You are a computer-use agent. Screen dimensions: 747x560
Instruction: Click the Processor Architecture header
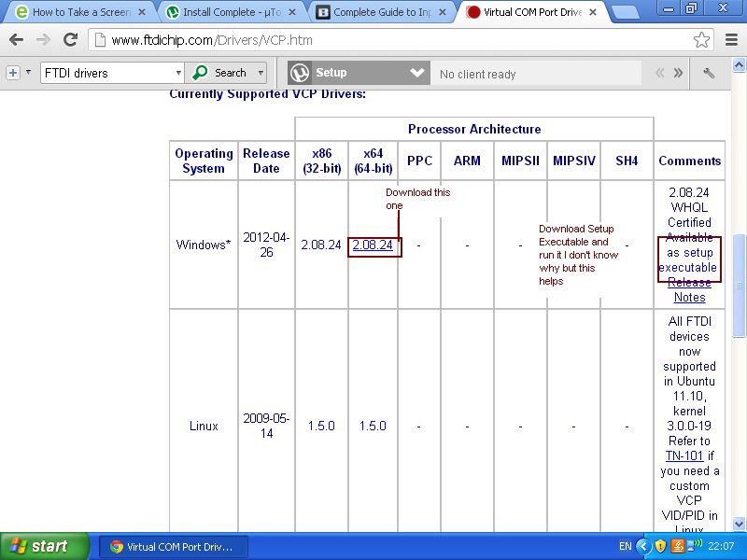(x=474, y=129)
